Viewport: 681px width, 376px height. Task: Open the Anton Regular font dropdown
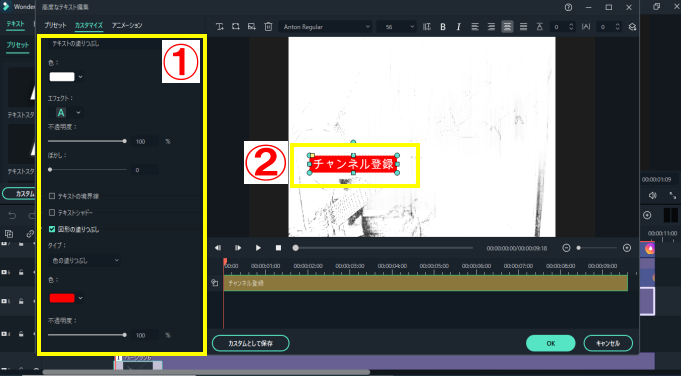pyautogui.click(x=325, y=27)
